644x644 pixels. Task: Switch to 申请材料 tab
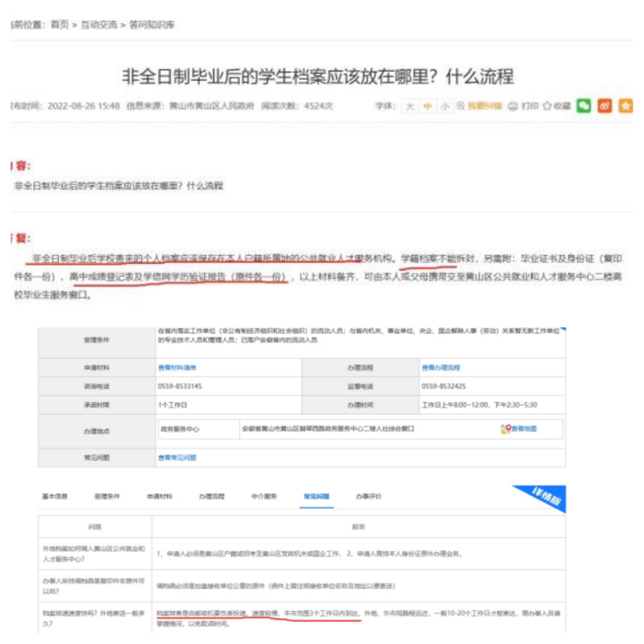(160, 496)
